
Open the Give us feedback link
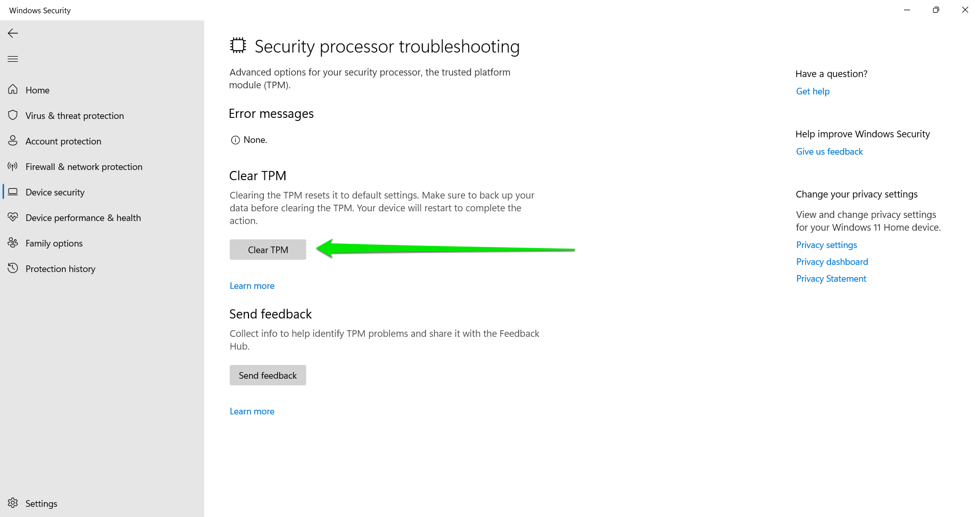click(829, 152)
